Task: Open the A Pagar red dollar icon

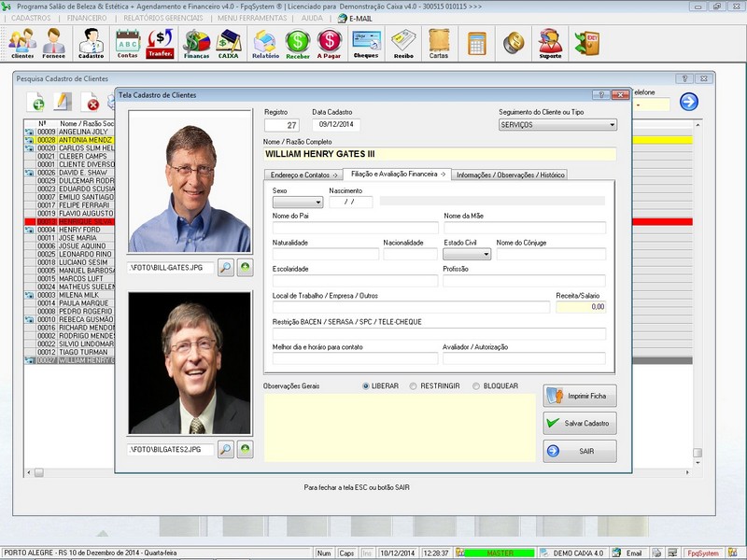Action: click(329, 43)
